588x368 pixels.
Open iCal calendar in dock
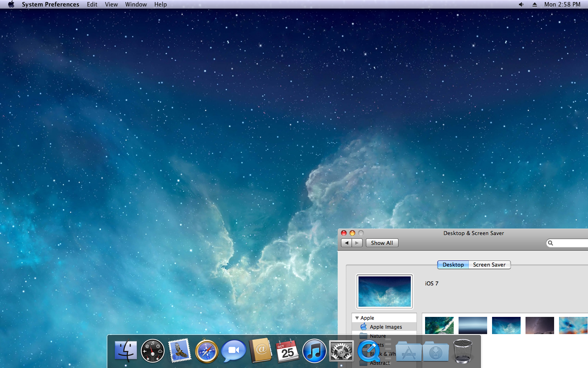tap(287, 351)
